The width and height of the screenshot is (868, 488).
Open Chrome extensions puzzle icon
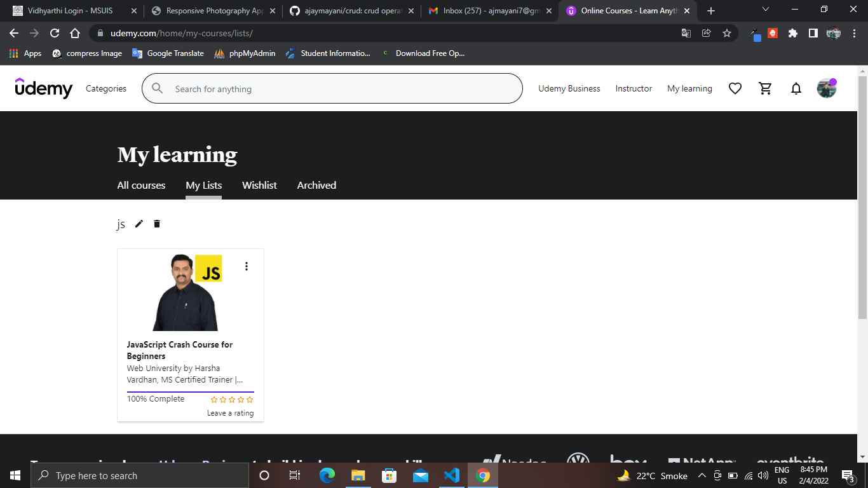point(793,33)
